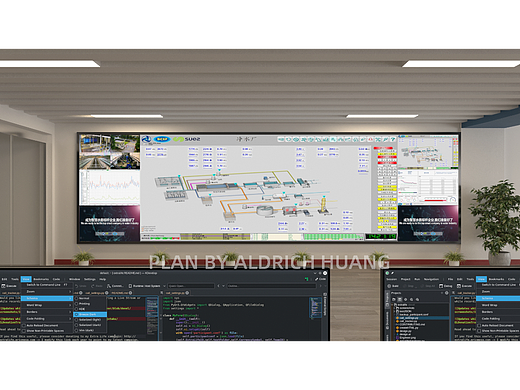The image size is (520, 390).
Task: Open the Settings menu on left monitor
Action: 90,279
